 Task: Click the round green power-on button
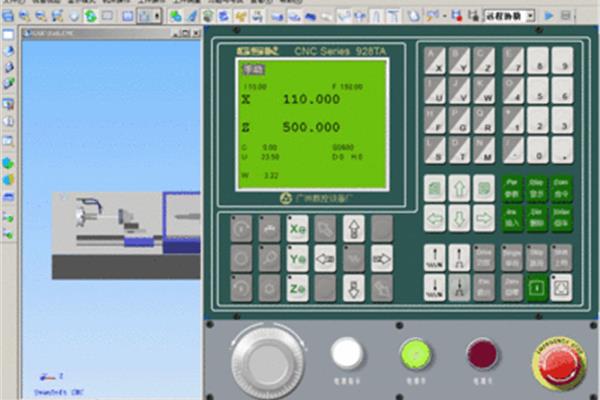pyautogui.click(x=415, y=354)
